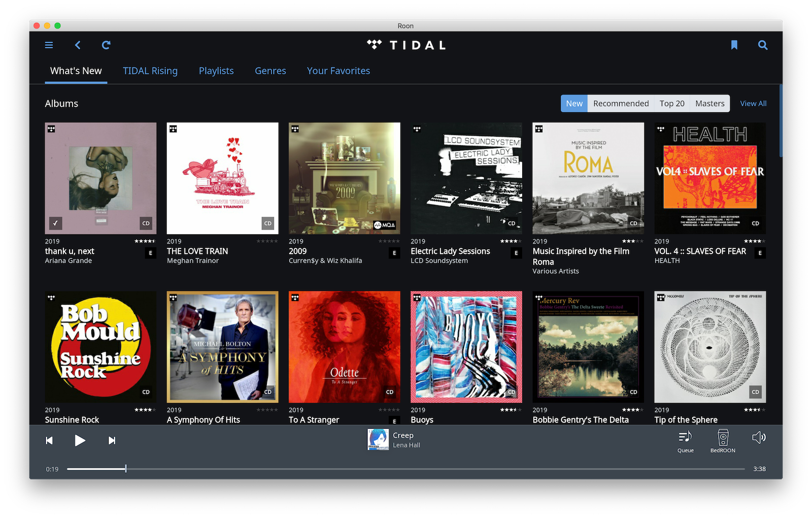Click the back navigation arrow
Screen dimensions: 812x518
pyautogui.click(x=77, y=45)
